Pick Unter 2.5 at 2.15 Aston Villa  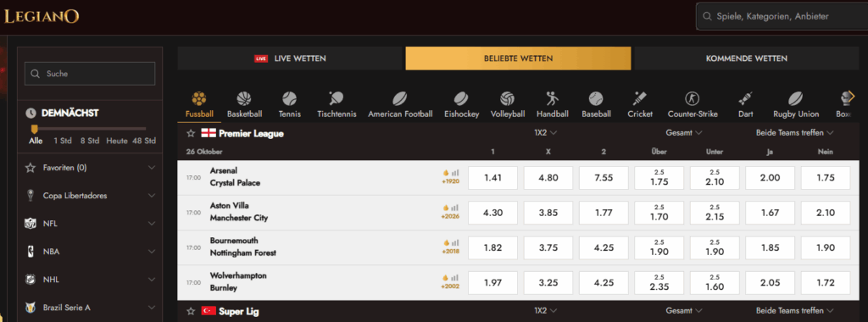[x=715, y=213]
